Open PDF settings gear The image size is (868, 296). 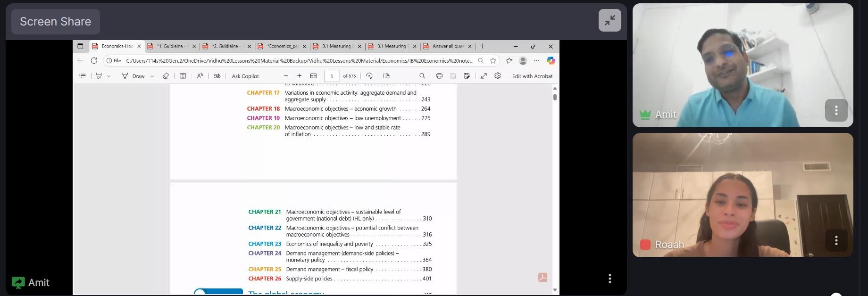coord(498,76)
